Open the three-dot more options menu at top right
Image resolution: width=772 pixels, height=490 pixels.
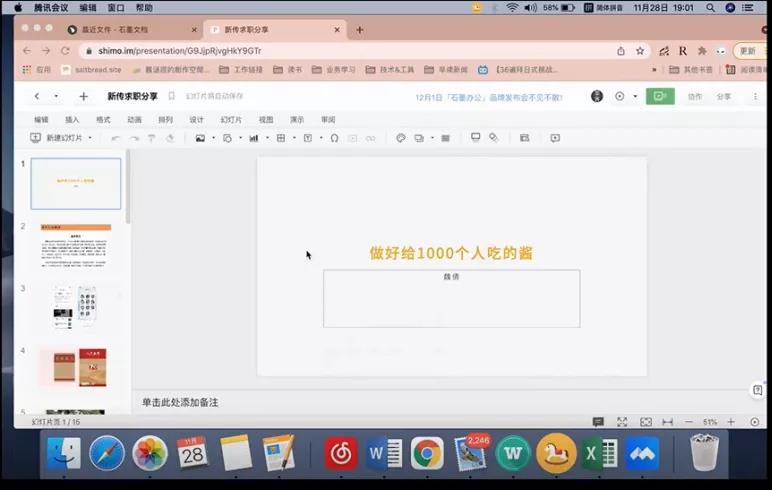755,96
